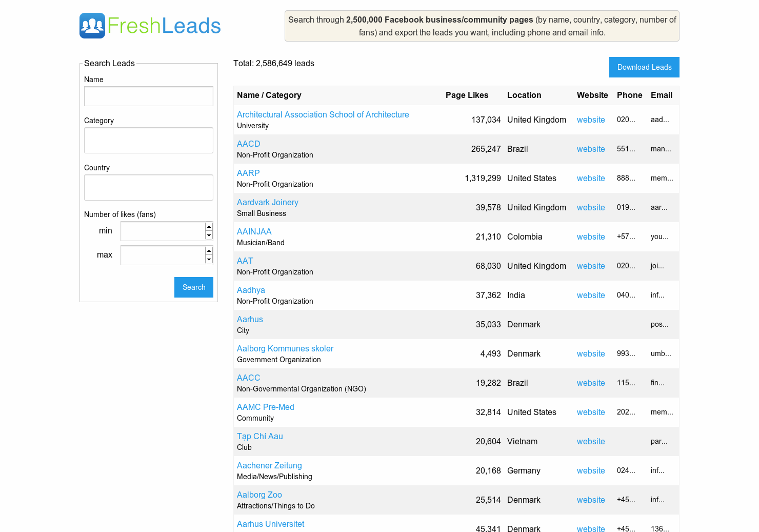The width and height of the screenshot is (759, 532).
Task: Click the Location column header
Action: pyautogui.click(x=524, y=95)
